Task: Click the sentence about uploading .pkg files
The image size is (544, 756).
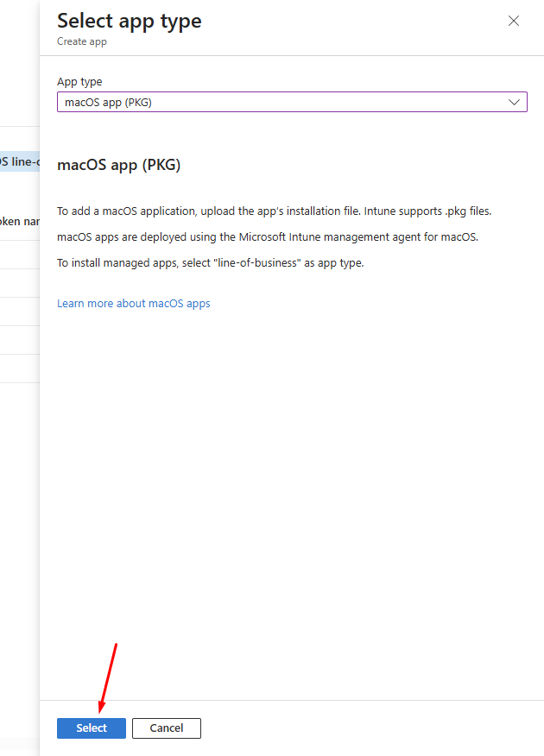Action: point(274,211)
